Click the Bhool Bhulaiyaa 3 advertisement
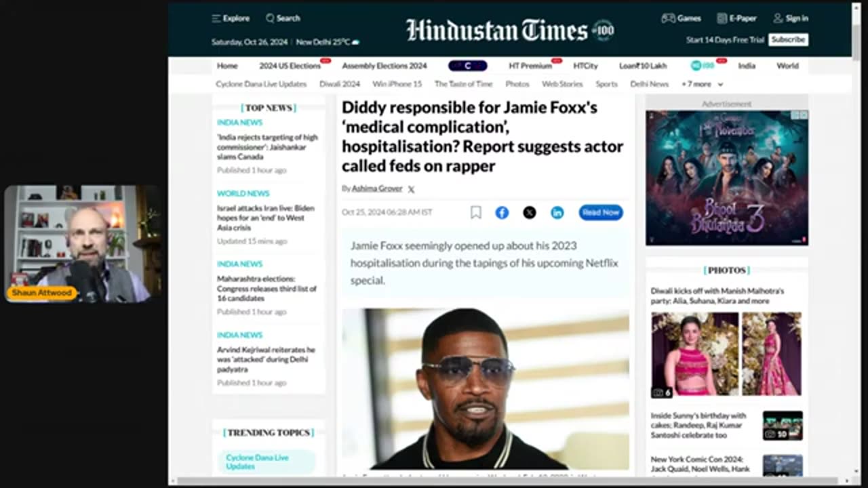This screenshot has height=488, width=868. [726, 178]
